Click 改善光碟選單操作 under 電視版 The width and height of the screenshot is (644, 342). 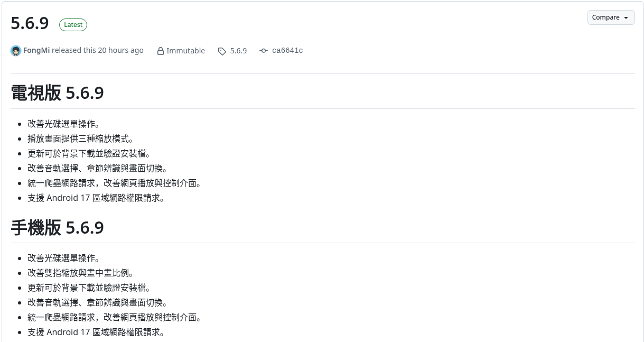coord(64,124)
